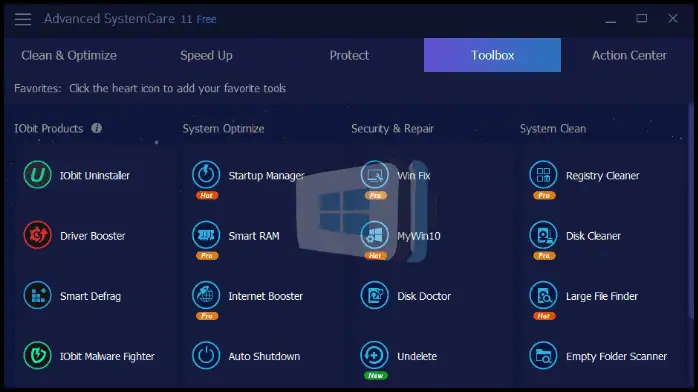This screenshot has height=392, width=698.
Task: Open Registry Cleaner text label
Action: click(x=602, y=176)
